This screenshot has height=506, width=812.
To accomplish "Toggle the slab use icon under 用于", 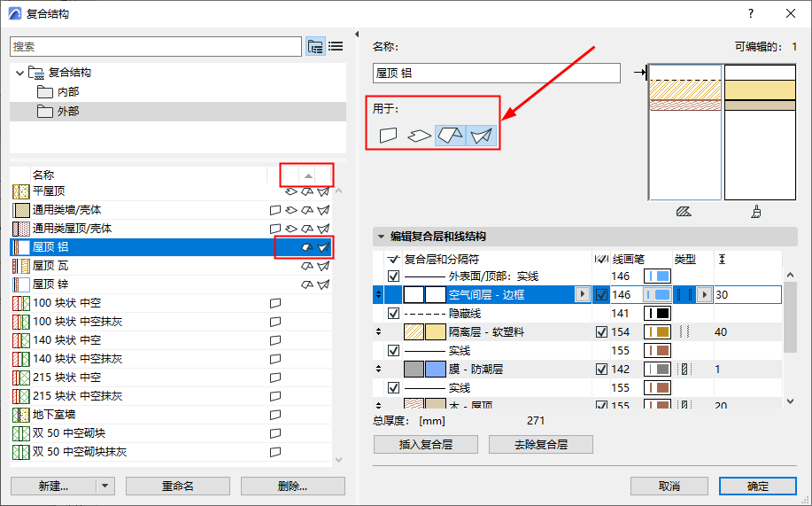I will [420, 136].
